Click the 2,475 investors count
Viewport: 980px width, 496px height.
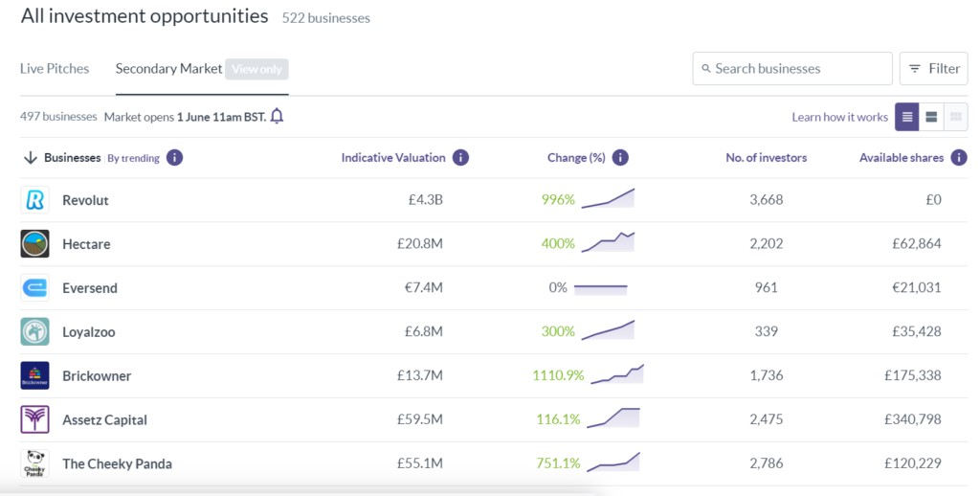(x=767, y=419)
